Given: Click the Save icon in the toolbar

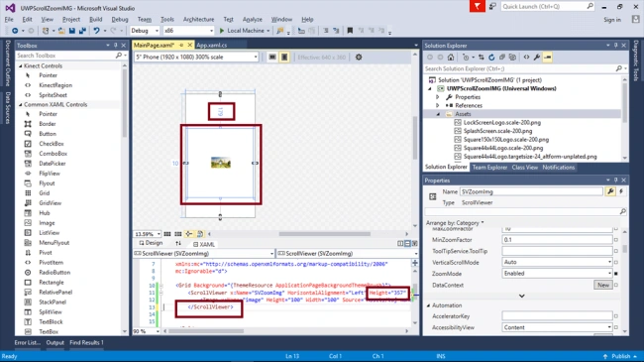Looking at the screenshot, I should (x=72, y=31).
